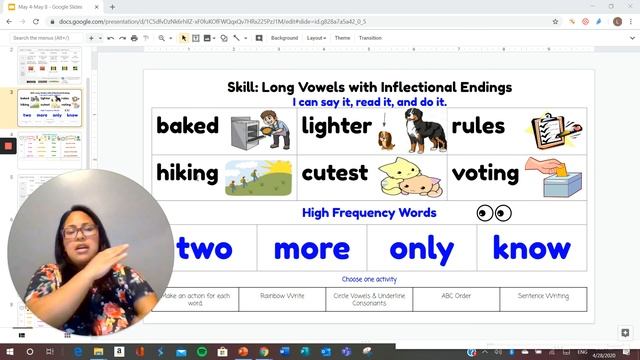Open the explore button at the slide's bottom-right
This screenshot has width=640, height=360.
(x=625, y=333)
